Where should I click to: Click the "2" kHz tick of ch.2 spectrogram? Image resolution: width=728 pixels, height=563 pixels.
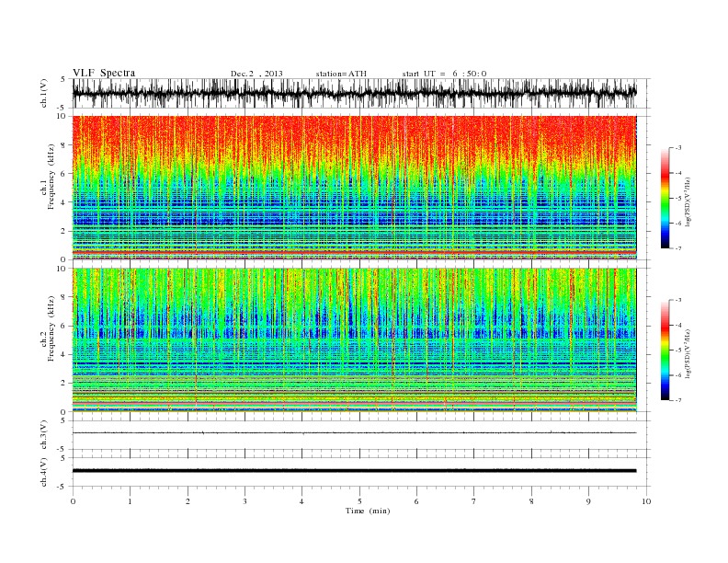click(64, 384)
